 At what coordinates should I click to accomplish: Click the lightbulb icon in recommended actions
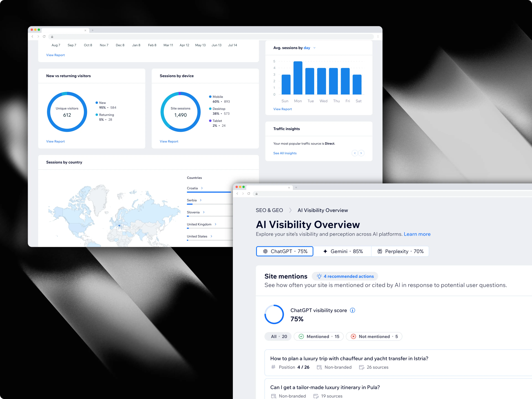319,276
